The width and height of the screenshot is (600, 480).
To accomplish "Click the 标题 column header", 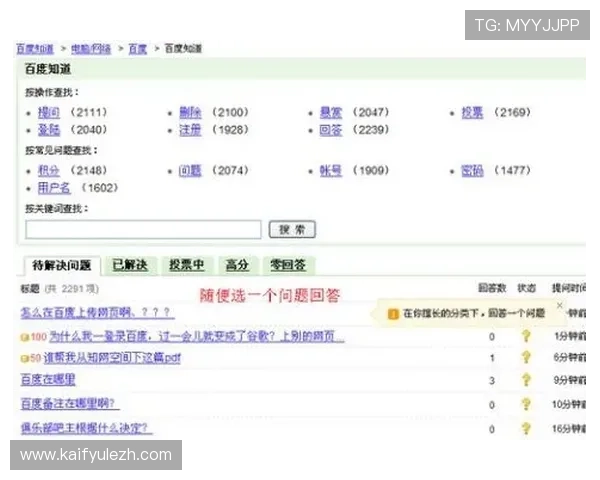I will tap(30, 289).
